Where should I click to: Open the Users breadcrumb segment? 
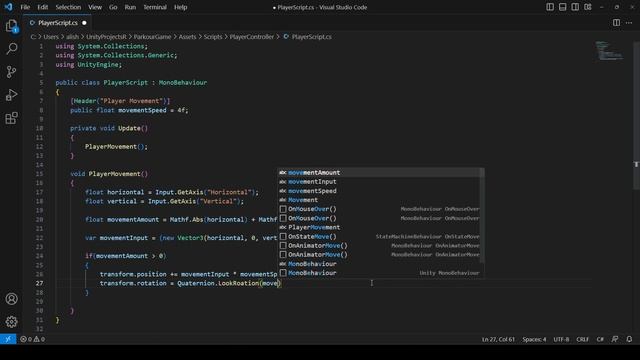tap(51, 37)
